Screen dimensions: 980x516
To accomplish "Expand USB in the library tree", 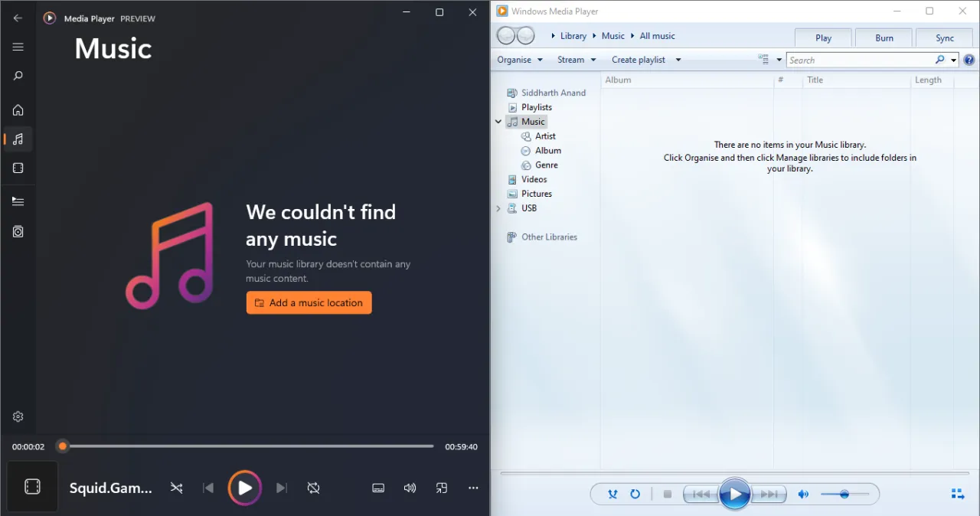I will tap(498, 207).
